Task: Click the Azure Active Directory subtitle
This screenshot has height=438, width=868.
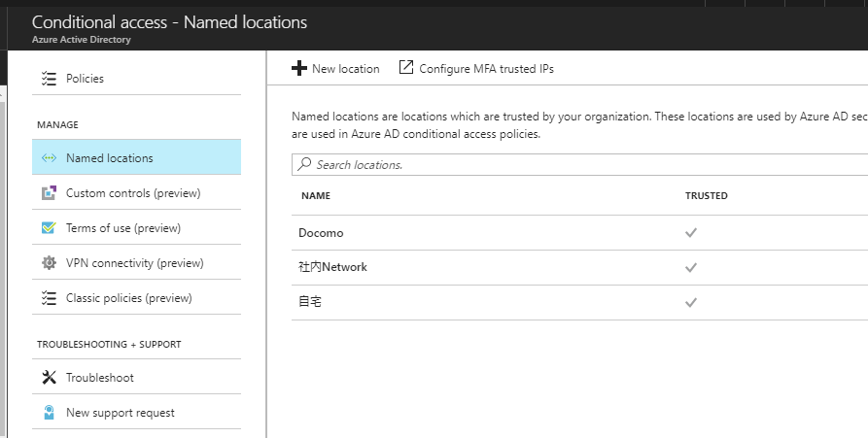Action: (x=82, y=40)
